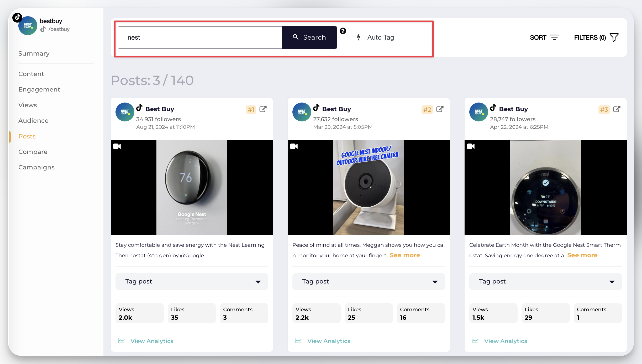Click the search field containing nest

[200, 37]
